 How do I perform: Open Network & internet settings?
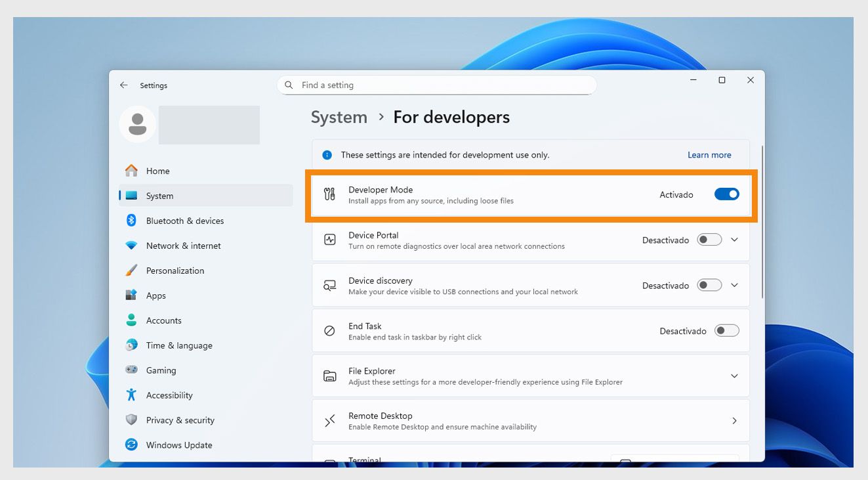pos(206,246)
